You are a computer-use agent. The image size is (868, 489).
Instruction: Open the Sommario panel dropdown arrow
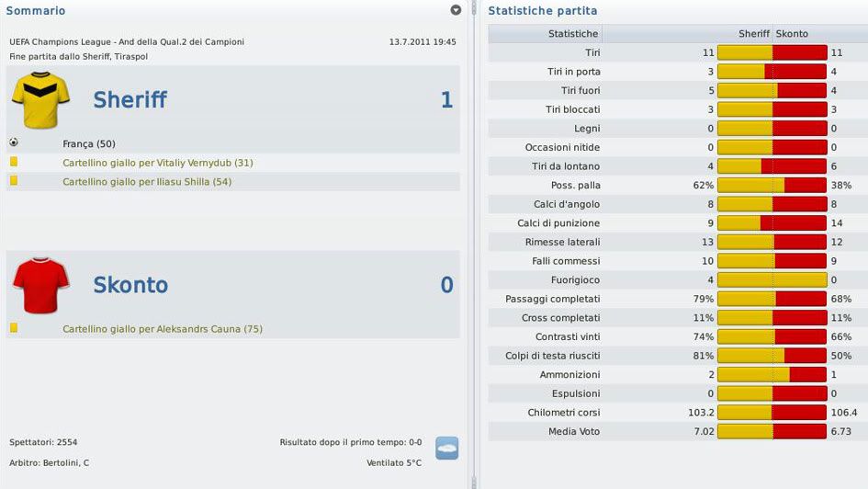click(456, 10)
